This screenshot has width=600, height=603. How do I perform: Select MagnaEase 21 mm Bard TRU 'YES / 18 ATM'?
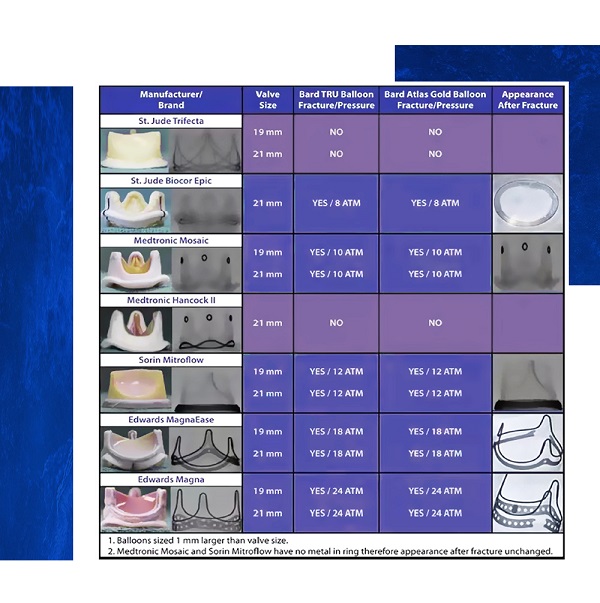(336, 454)
